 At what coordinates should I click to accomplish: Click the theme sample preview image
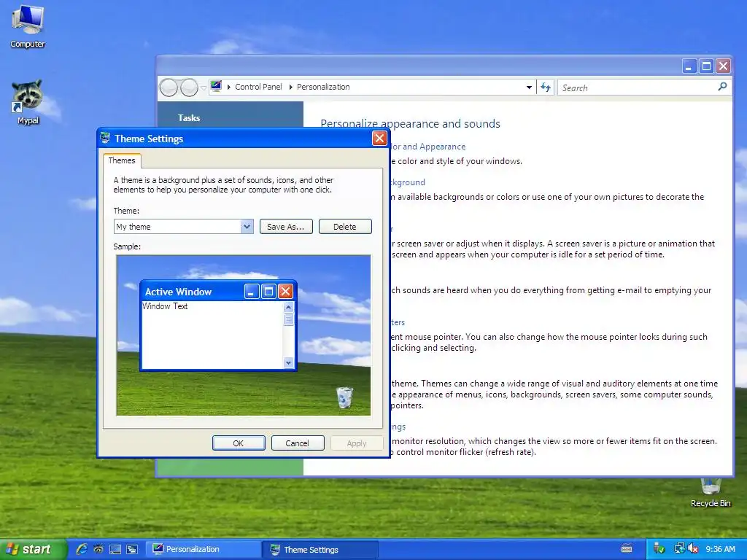click(244, 335)
